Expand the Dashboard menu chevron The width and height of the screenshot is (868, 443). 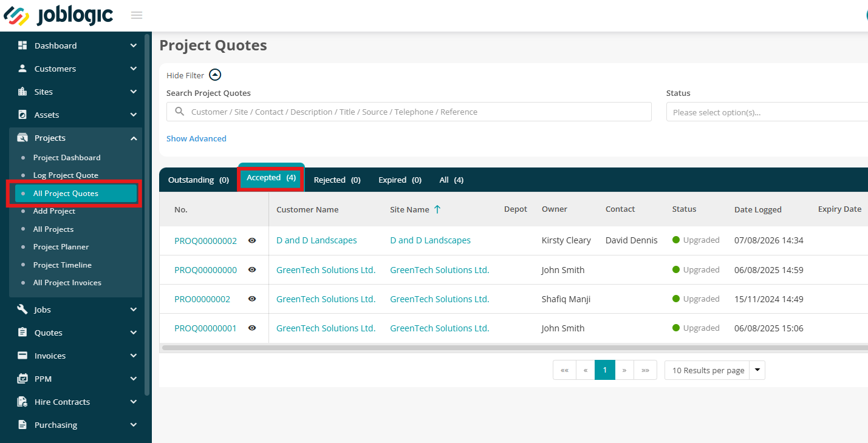(x=134, y=46)
